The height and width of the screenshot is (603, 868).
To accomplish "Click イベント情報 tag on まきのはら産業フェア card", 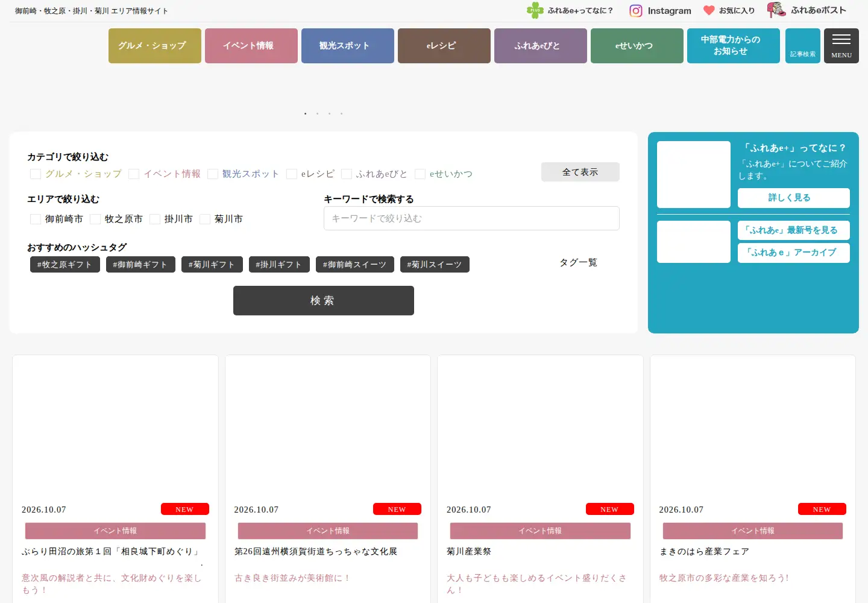I will click(x=753, y=531).
